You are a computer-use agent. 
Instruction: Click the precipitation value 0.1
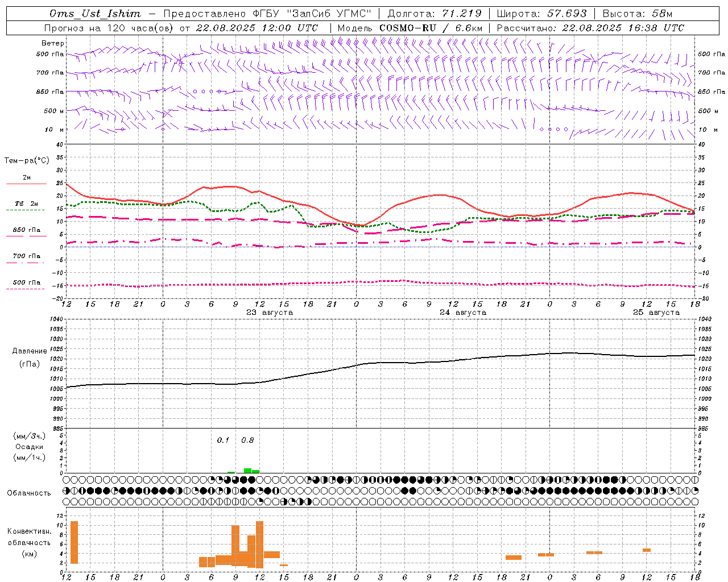click(x=223, y=440)
